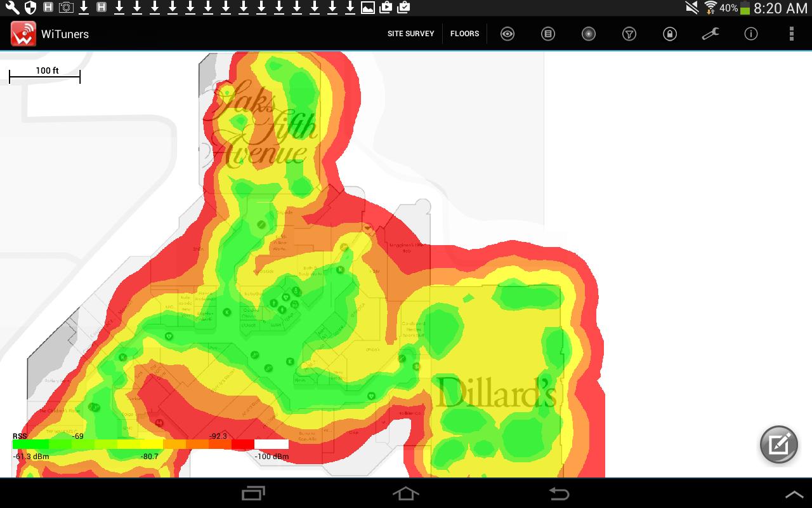Select the access point heatmap icon

(x=588, y=34)
